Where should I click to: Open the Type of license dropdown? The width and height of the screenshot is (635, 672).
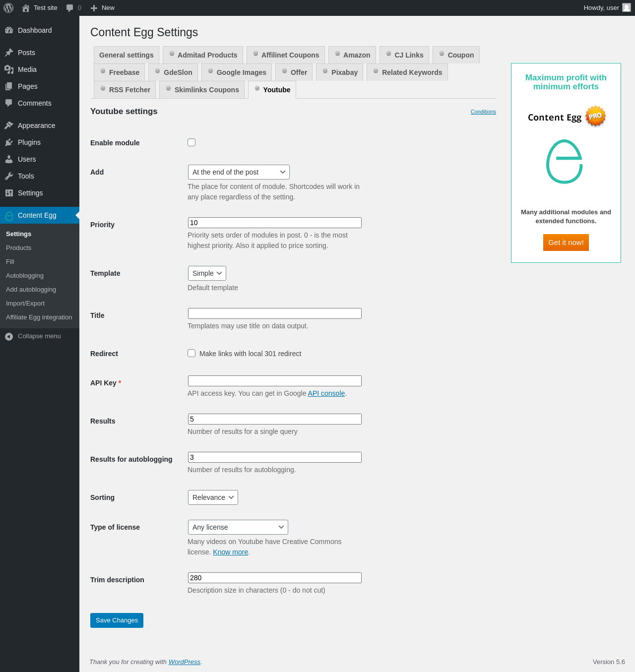point(238,527)
